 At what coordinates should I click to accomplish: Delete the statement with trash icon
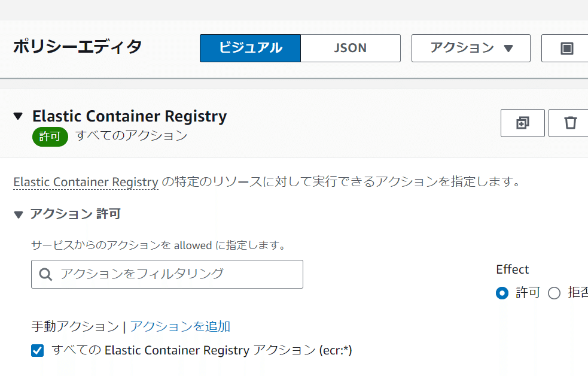coord(570,123)
